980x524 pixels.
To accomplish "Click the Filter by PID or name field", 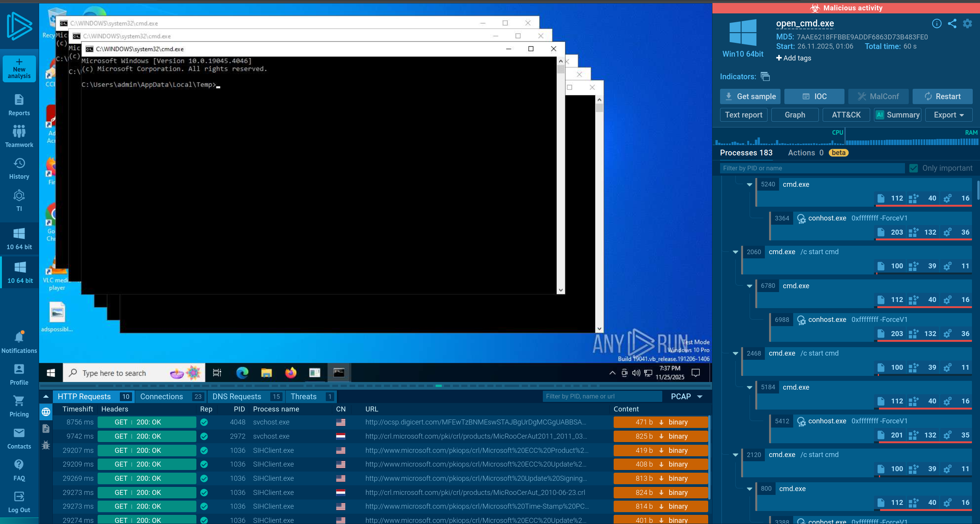I will pyautogui.click(x=812, y=168).
